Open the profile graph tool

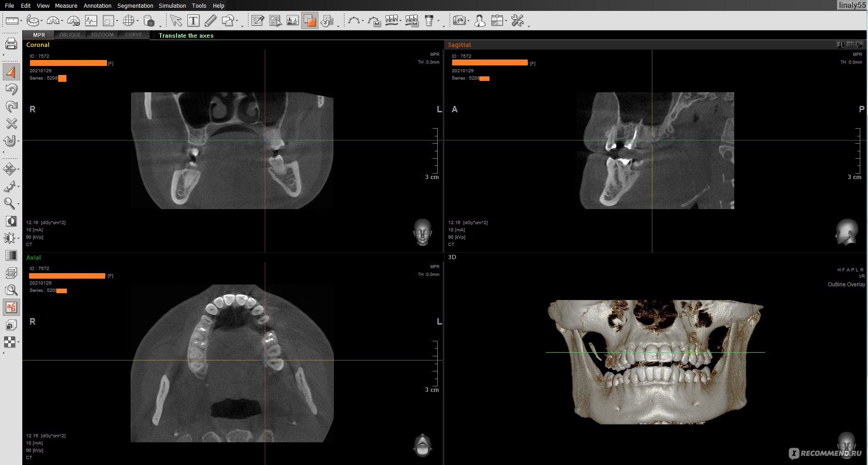[91, 20]
